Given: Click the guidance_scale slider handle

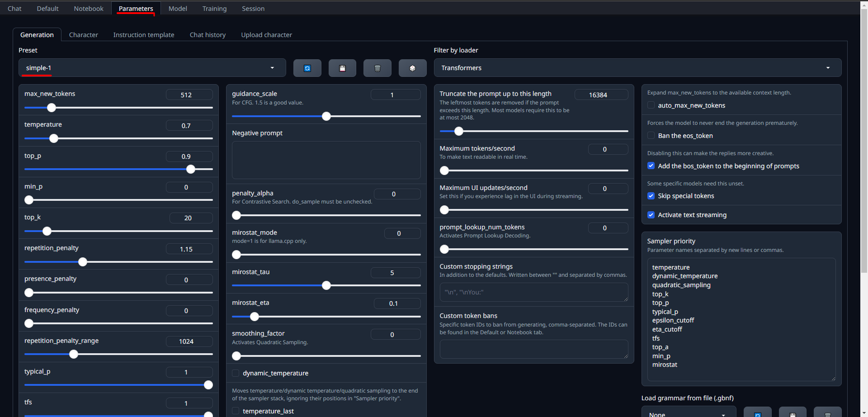Looking at the screenshot, I should click(x=326, y=116).
